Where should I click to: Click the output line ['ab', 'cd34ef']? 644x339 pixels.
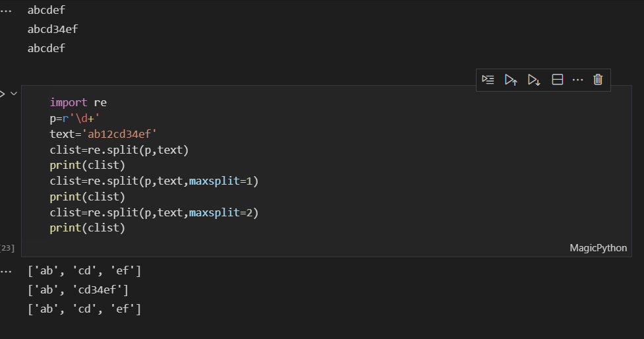coord(78,290)
